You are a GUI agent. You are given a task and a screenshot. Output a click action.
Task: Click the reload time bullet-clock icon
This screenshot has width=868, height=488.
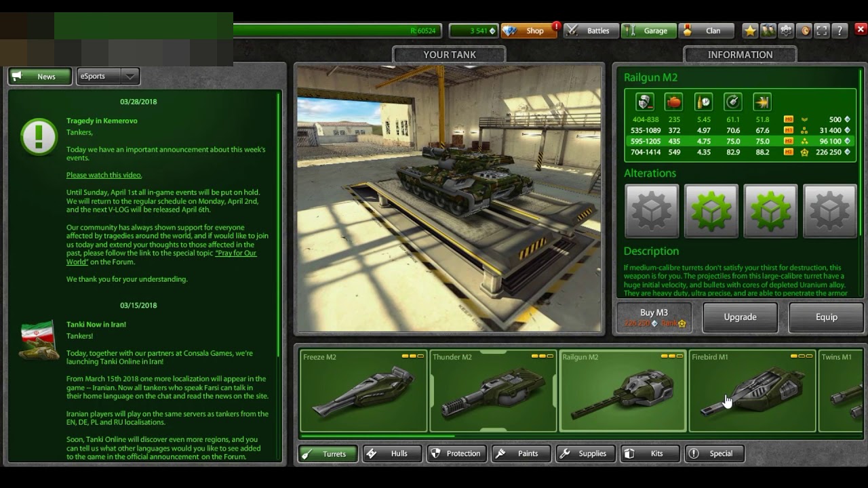click(704, 102)
